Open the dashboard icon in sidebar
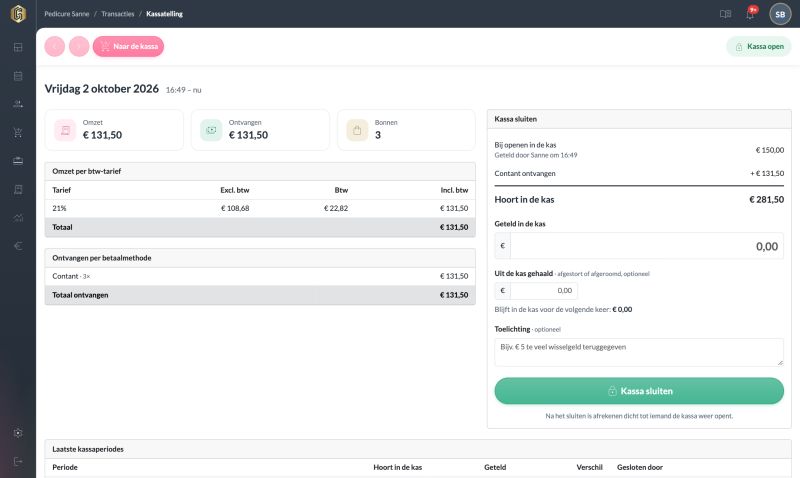Viewport: 800px width, 478px height. 18,47
